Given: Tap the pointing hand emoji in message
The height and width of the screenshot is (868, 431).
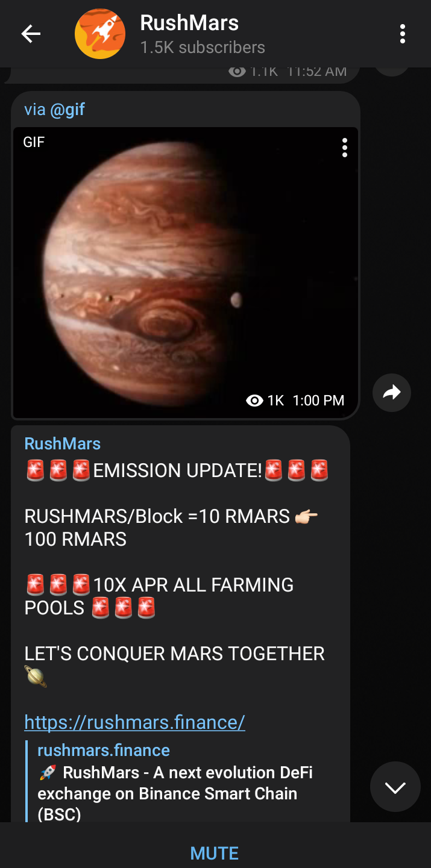Looking at the screenshot, I should (x=306, y=517).
